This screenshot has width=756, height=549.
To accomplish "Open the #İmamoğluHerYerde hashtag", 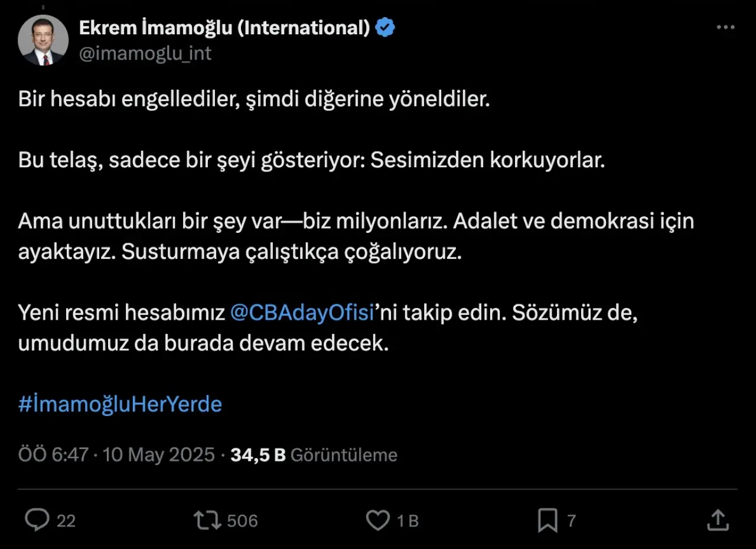I will [120, 404].
